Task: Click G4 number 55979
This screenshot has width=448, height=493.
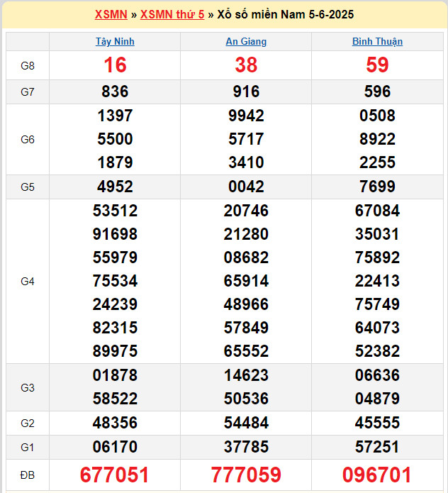Action: (115, 257)
